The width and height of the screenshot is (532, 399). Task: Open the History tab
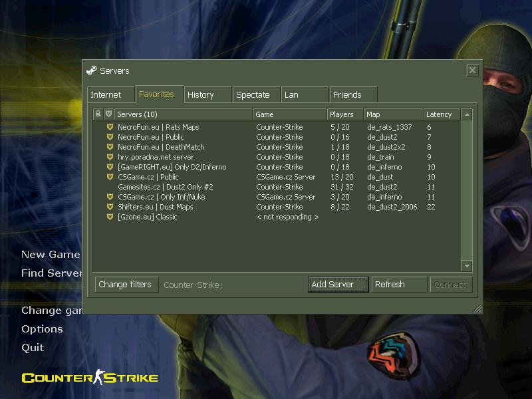point(207,94)
